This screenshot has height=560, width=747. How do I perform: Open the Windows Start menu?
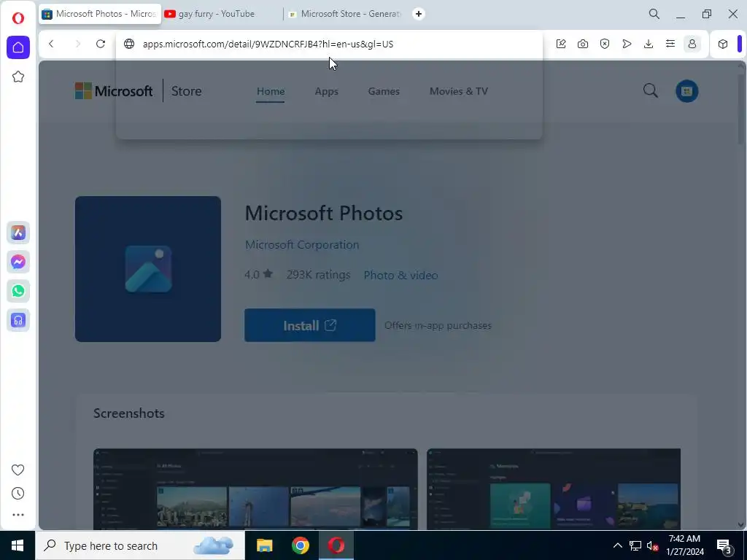(x=18, y=545)
